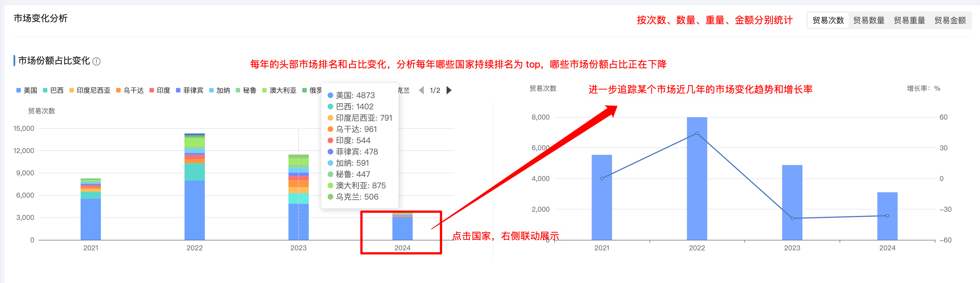Screen dimensions: 980x283
Task: Click the info icon beside 市场份额占比变化
Action: tap(97, 61)
